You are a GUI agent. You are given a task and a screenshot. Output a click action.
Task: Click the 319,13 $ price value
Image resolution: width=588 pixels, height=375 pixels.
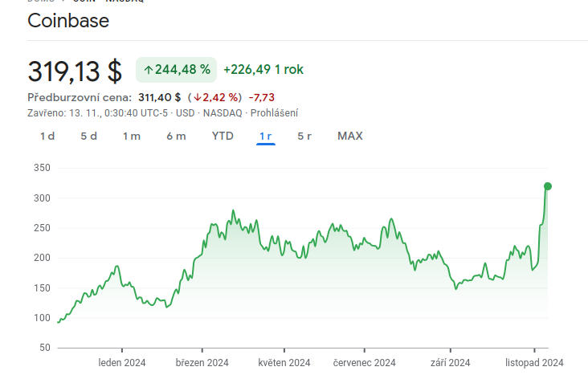coord(75,71)
